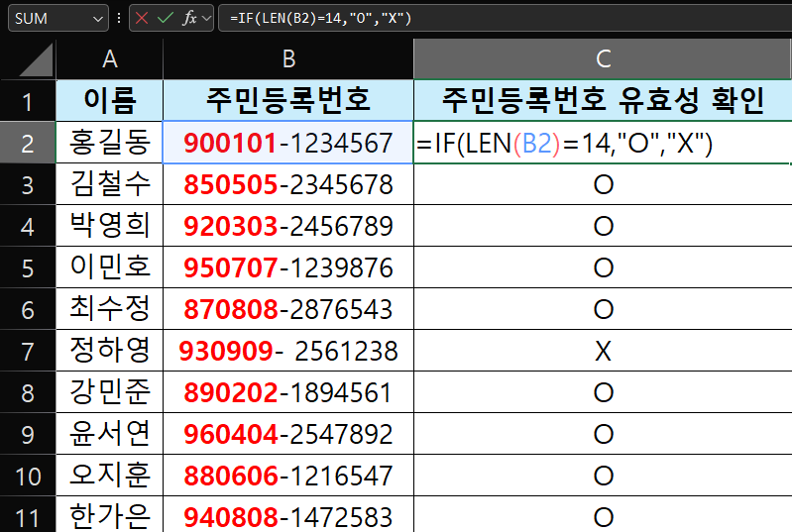Click name cell '강민준'
The image size is (792, 532).
point(110,392)
